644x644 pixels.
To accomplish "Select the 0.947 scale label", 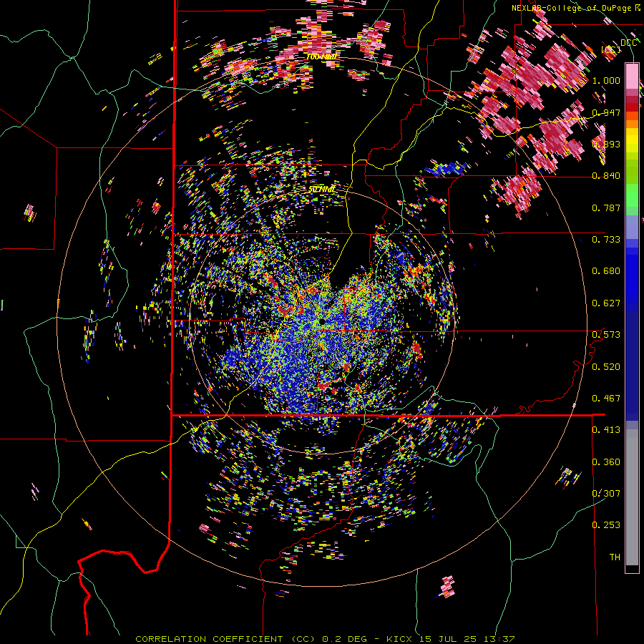I will click(x=606, y=112).
